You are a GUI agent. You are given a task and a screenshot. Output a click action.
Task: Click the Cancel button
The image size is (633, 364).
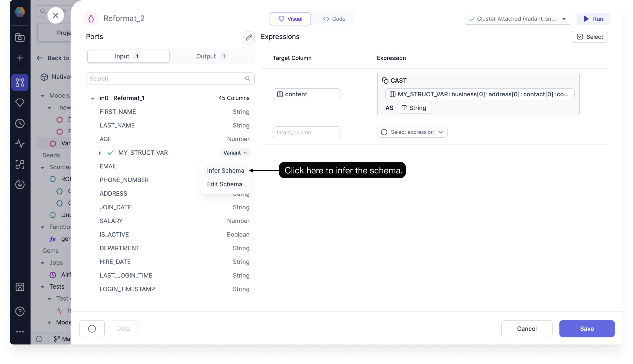click(x=526, y=328)
